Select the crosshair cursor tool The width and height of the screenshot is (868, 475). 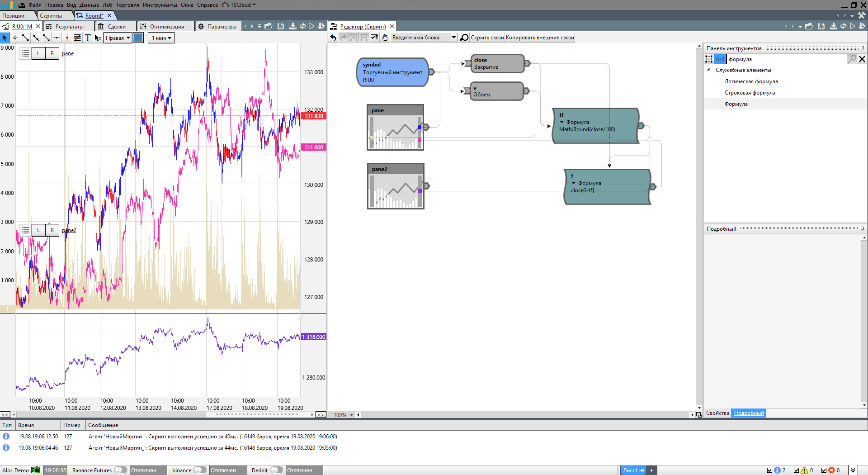point(15,38)
